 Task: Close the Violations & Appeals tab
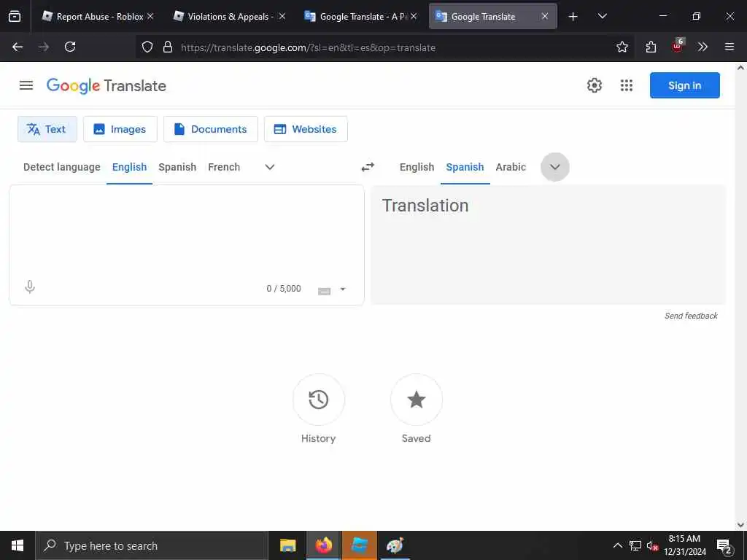point(282,16)
